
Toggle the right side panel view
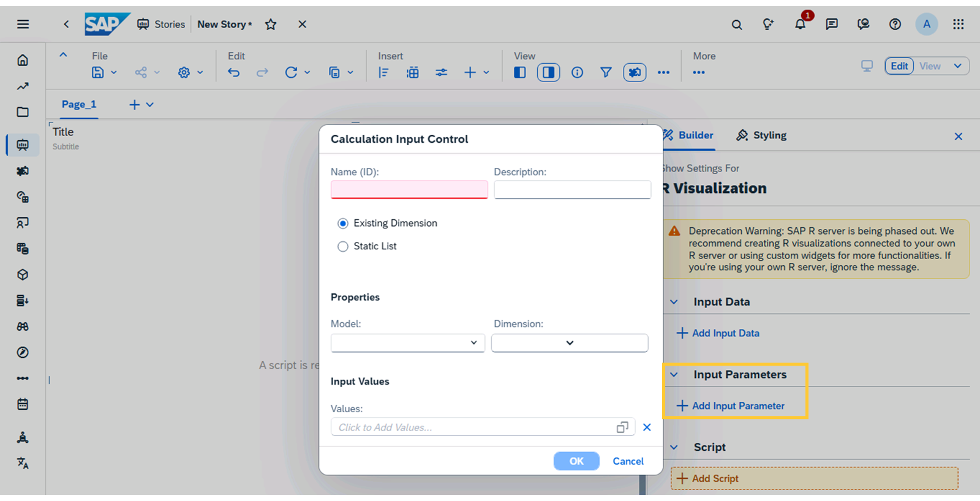[x=548, y=72]
